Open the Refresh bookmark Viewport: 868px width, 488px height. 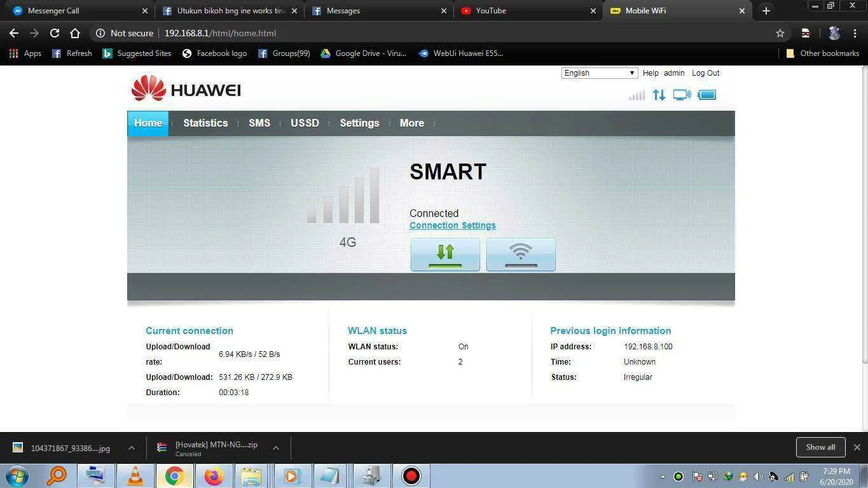(x=72, y=53)
